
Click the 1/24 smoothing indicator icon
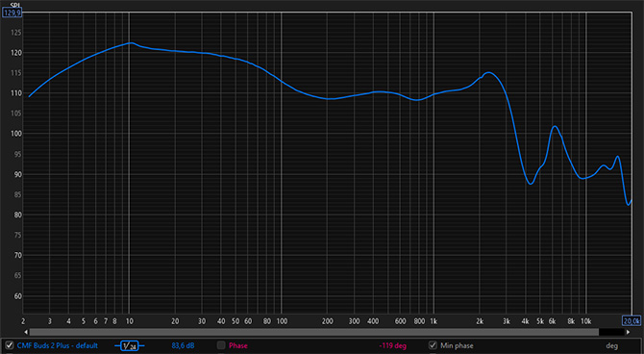130,345
